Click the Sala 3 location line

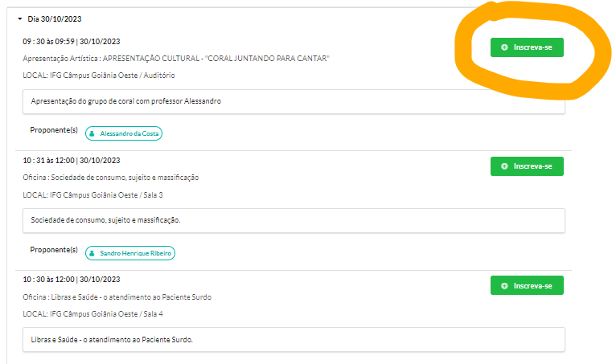click(93, 194)
